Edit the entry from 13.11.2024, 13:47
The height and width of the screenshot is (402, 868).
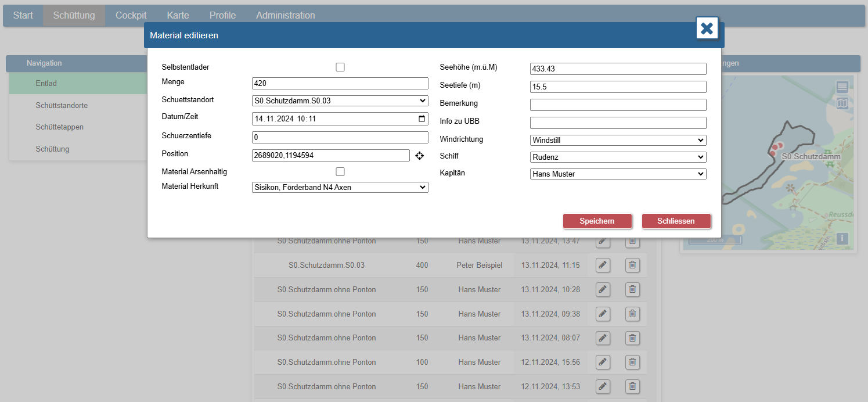[x=603, y=241]
